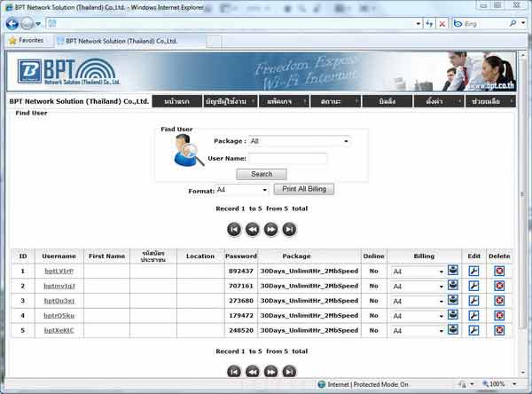This screenshot has height=394, width=532.
Task: Open the หน้าแรก (Home) menu
Action: [x=176, y=101]
